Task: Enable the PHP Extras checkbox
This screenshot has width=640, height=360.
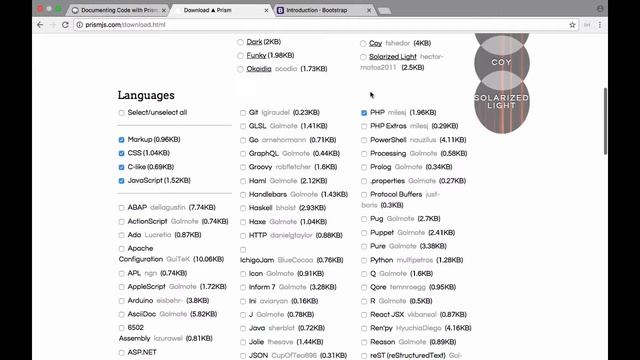Action: (x=364, y=127)
